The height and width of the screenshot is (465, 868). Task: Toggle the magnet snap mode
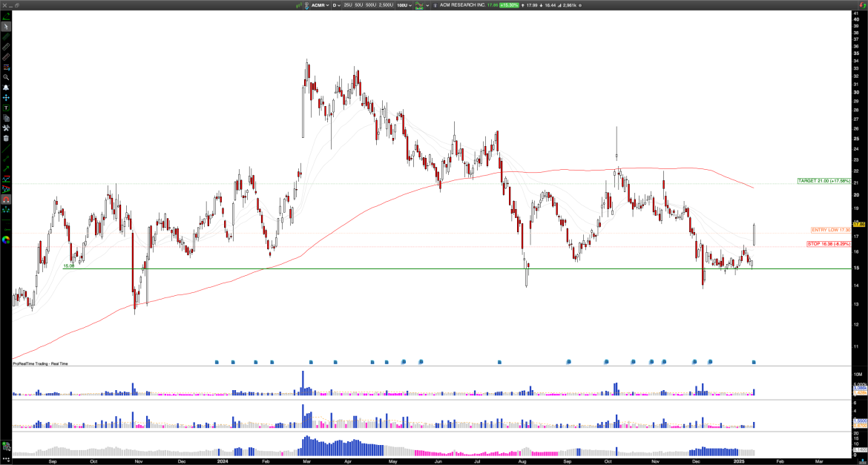pos(6,200)
